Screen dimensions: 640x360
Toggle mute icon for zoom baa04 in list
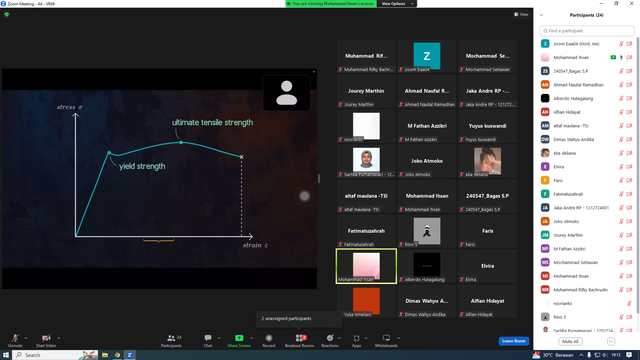[621, 44]
